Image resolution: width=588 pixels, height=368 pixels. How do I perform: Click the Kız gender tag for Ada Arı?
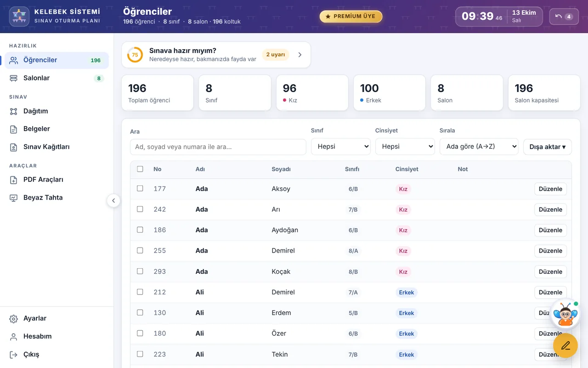[403, 210]
